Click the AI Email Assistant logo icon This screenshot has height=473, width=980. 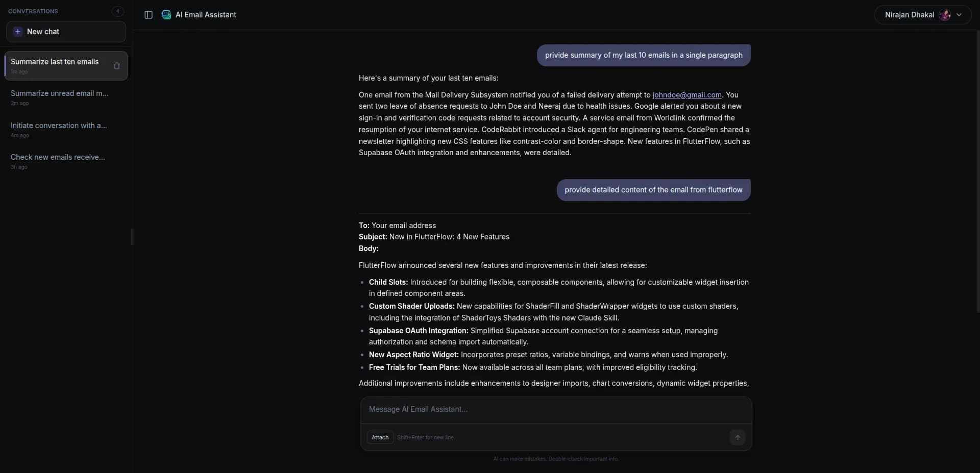coord(166,15)
